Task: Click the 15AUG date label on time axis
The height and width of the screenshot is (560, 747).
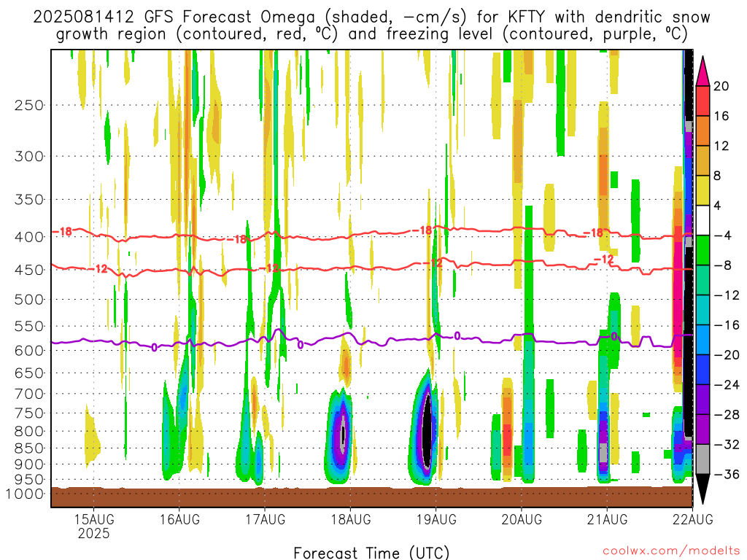Action: click(x=94, y=519)
